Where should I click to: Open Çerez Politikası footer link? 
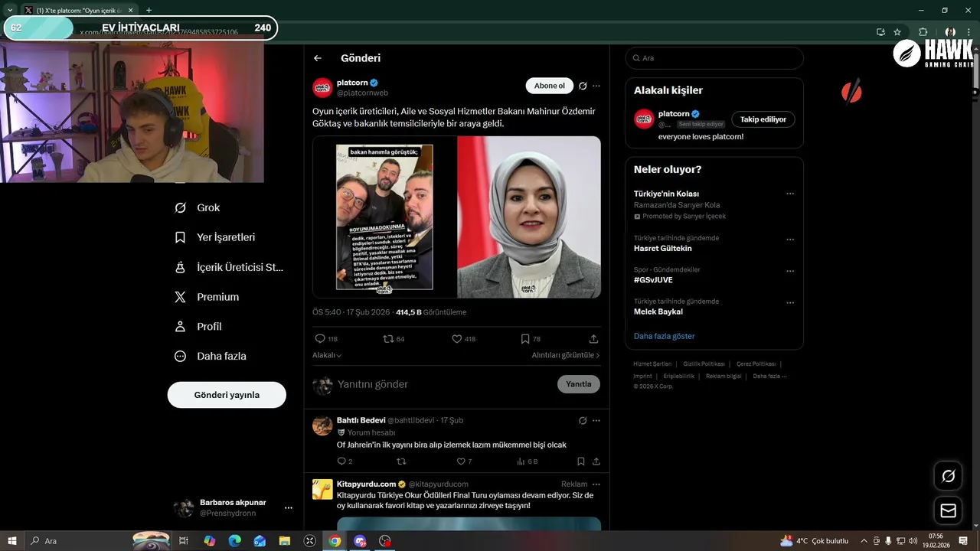coord(756,364)
